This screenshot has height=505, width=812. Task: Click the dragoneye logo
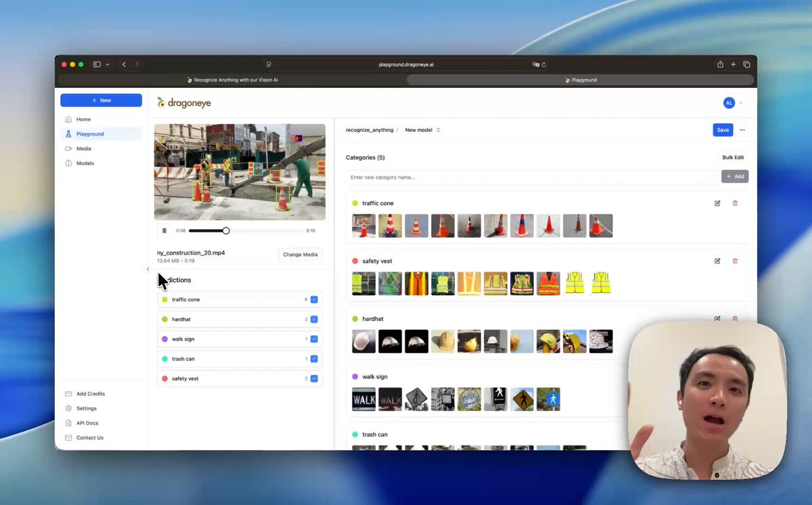pos(184,103)
